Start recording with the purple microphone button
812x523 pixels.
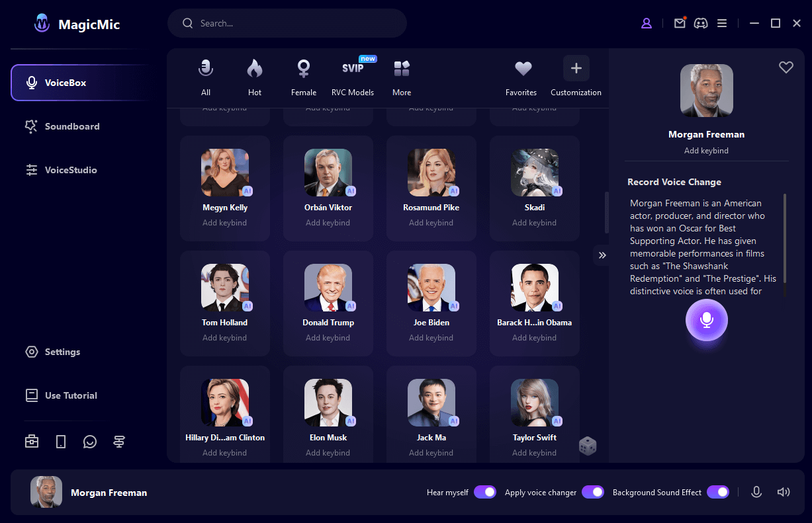pyautogui.click(x=707, y=320)
